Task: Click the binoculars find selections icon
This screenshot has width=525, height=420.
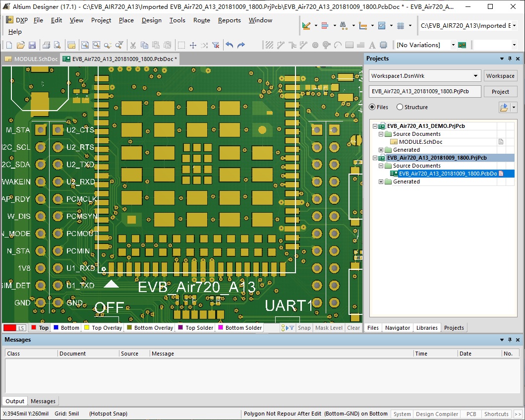Action: pyautogui.click(x=343, y=25)
